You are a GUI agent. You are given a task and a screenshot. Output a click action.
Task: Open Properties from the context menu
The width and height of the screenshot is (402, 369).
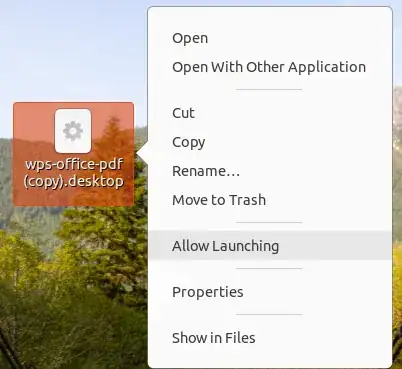(x=270, y=292)
